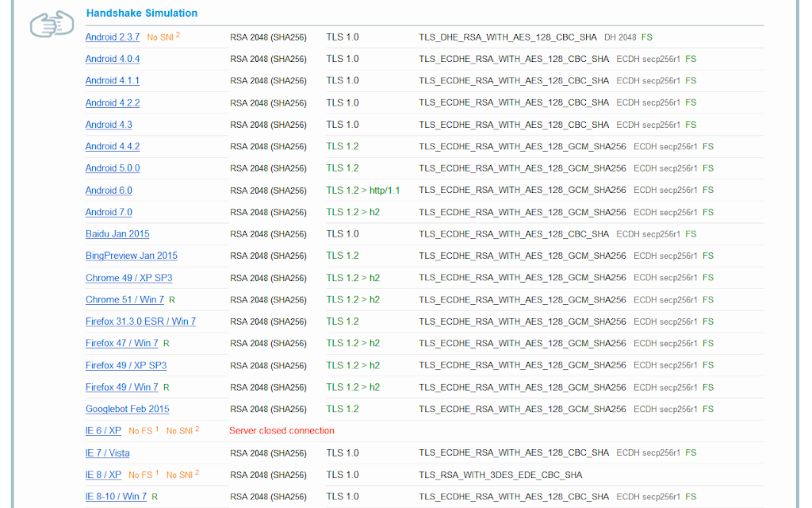
Task: Open the Android 4.4.2 client link
Action: 113,147
